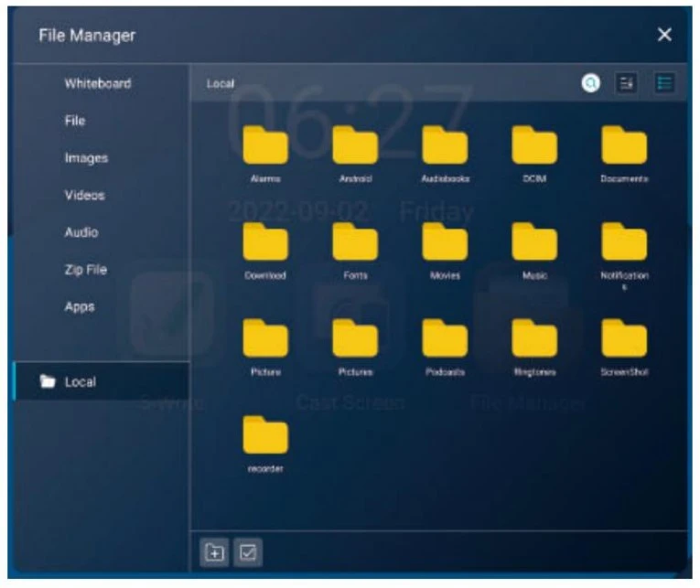This screenshot has width=700, height=588.
Task: Open the Alarms folder
Action: [x=265, y=146]
